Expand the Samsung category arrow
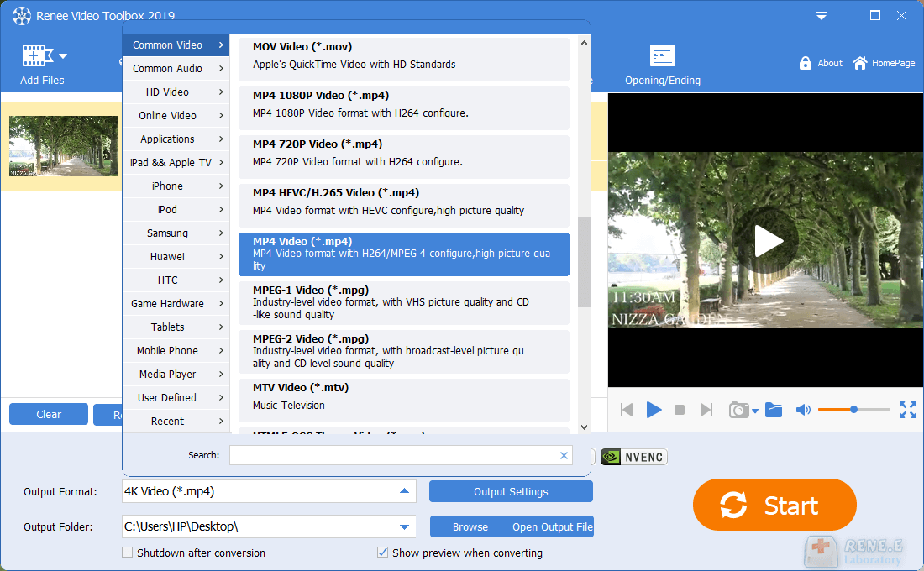924x571 pixels. point(221,233)
